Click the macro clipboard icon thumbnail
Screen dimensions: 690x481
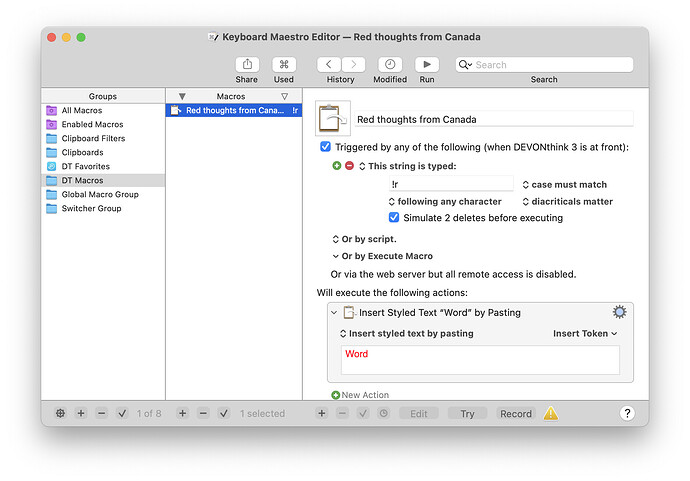pyautogui.click(x=333, y=118)
